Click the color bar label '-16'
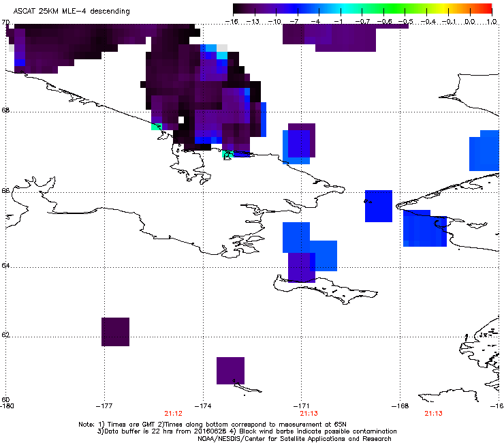 (232, 22)
